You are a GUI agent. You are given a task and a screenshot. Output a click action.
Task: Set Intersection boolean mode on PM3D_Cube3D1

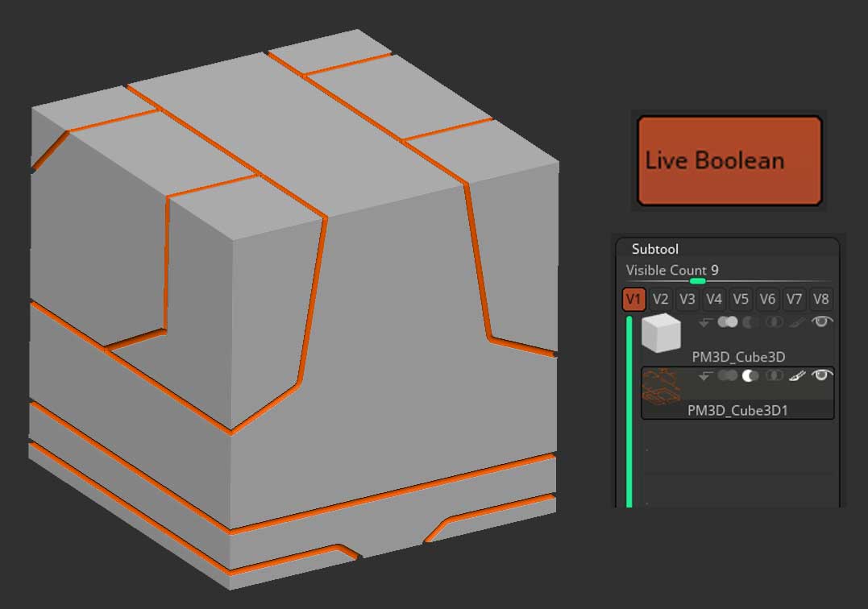pos(774,376)
